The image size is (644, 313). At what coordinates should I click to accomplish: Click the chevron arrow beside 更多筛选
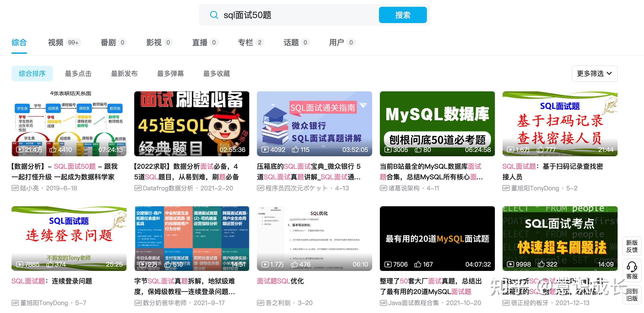[609, 74]
